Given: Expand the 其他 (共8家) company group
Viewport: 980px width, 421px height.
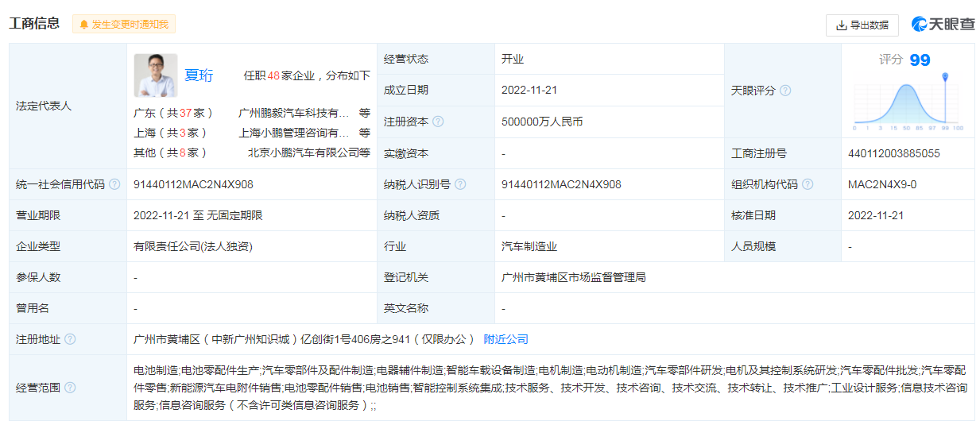Looking at the screenshot, I should 170,153.
